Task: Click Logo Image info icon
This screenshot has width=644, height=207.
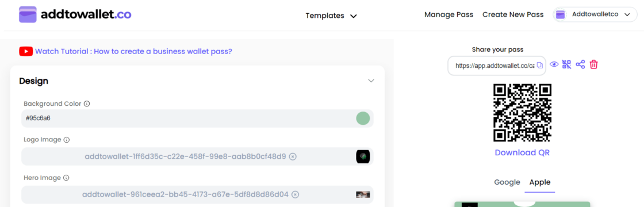Action: (x=67, y=140)
